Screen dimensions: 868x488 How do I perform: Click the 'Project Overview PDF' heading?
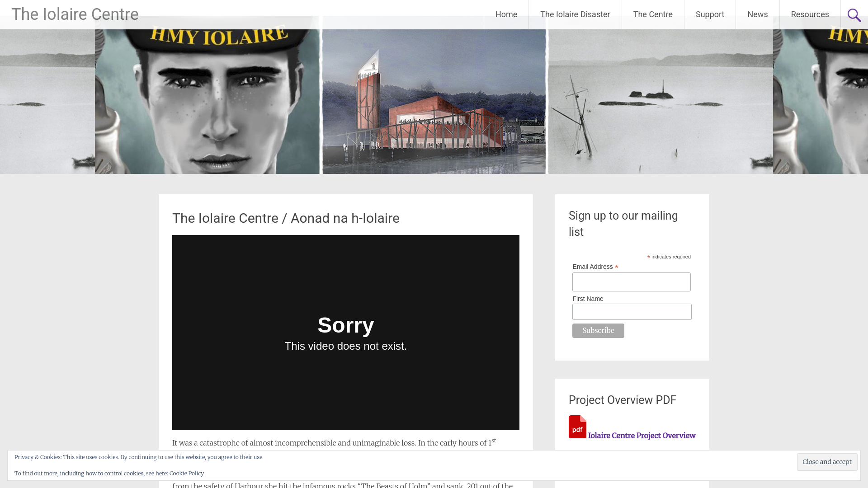pos(623,400)
